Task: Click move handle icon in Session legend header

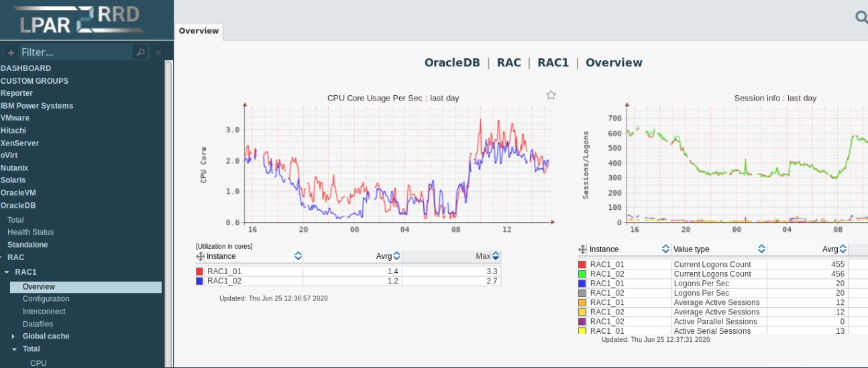Action: coord(582,249)
